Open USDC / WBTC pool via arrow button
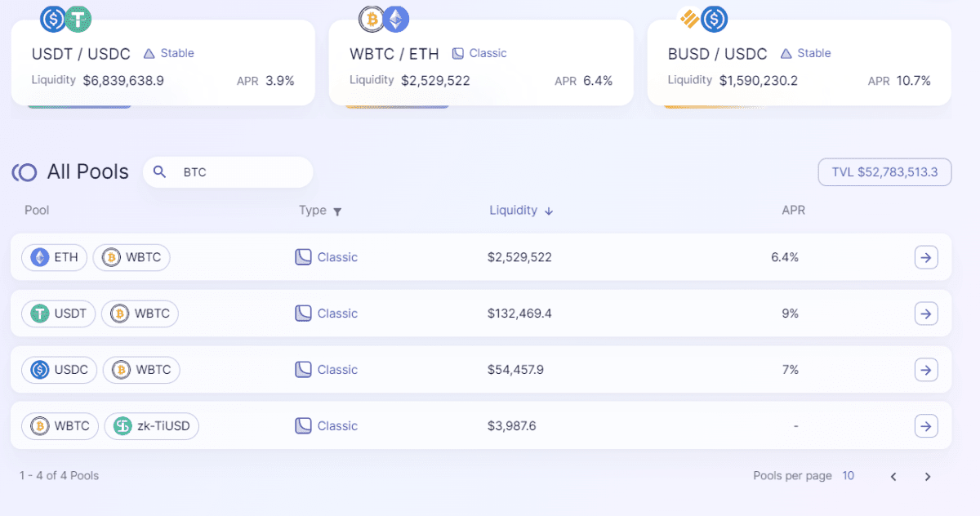Screen dimensions: 980x516 pos(926,370)
